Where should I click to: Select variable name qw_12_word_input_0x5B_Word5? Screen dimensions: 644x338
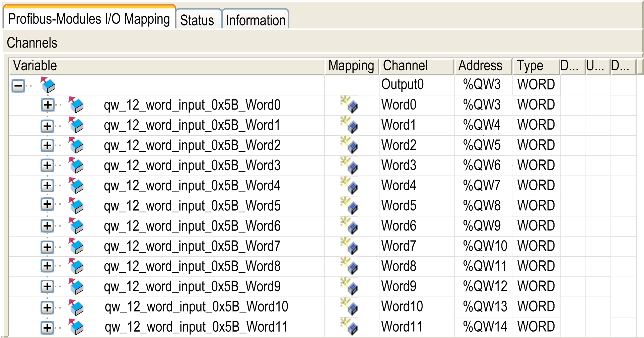pyautogui.click(x=192, y=206)
